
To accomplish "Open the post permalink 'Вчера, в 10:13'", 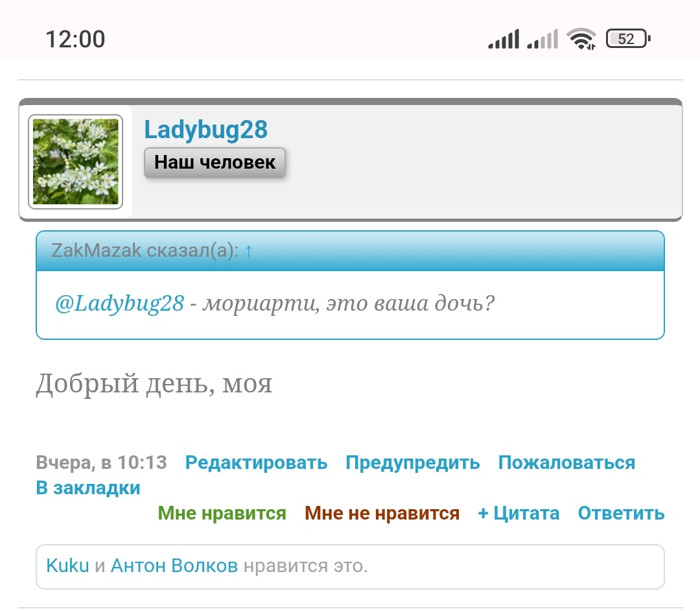I will click(101, 462).
